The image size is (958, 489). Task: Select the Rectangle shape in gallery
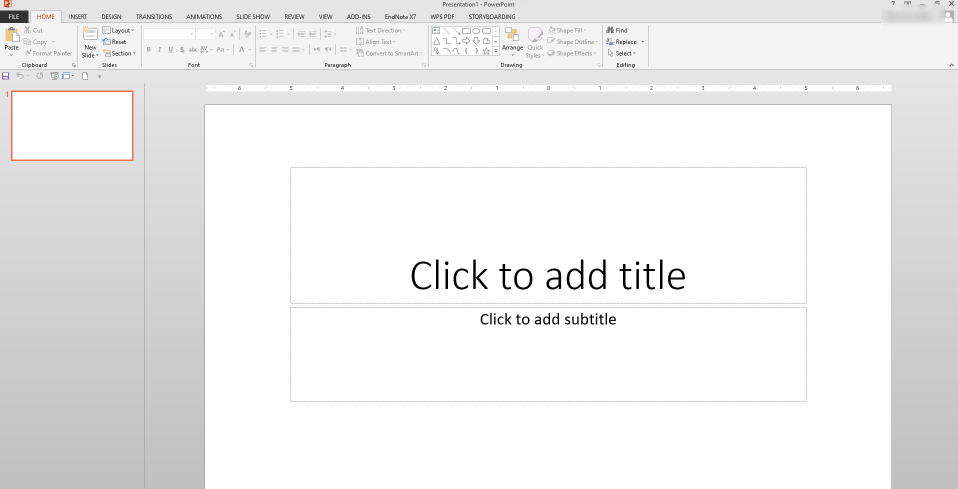(466, 31)
